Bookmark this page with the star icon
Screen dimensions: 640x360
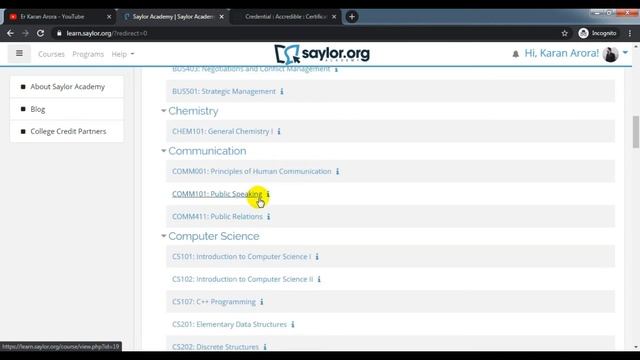[564, 33]
